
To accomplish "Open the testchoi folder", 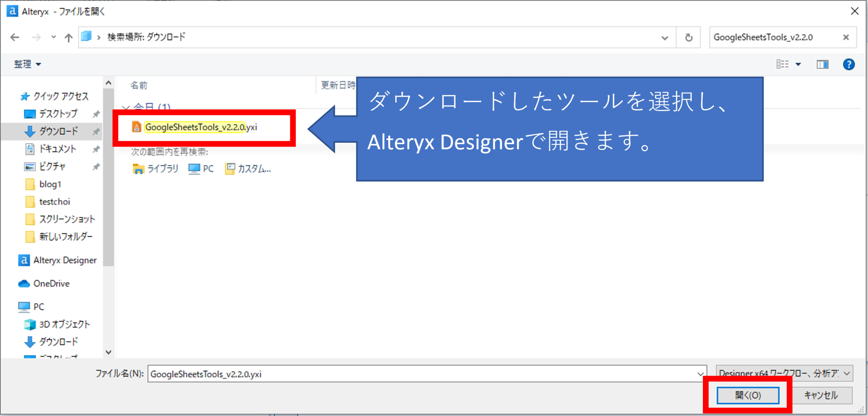I will pos(48,202).
